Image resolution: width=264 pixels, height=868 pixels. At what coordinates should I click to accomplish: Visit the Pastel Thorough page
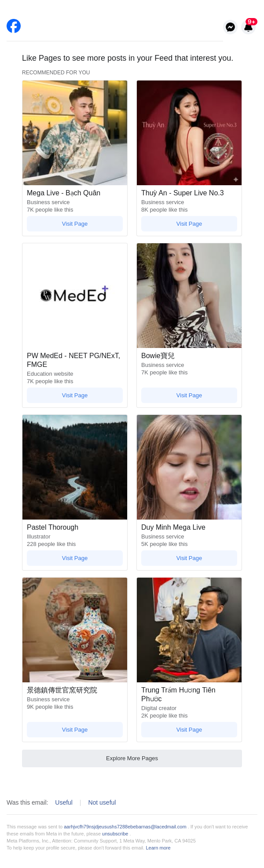[x=75, y=558]
